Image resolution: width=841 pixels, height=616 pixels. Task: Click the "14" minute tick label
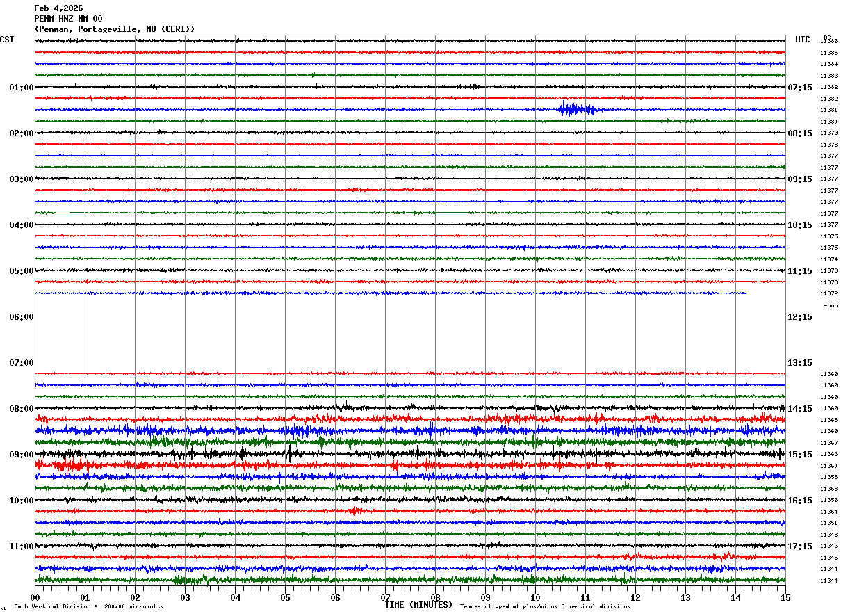point(735,597)
